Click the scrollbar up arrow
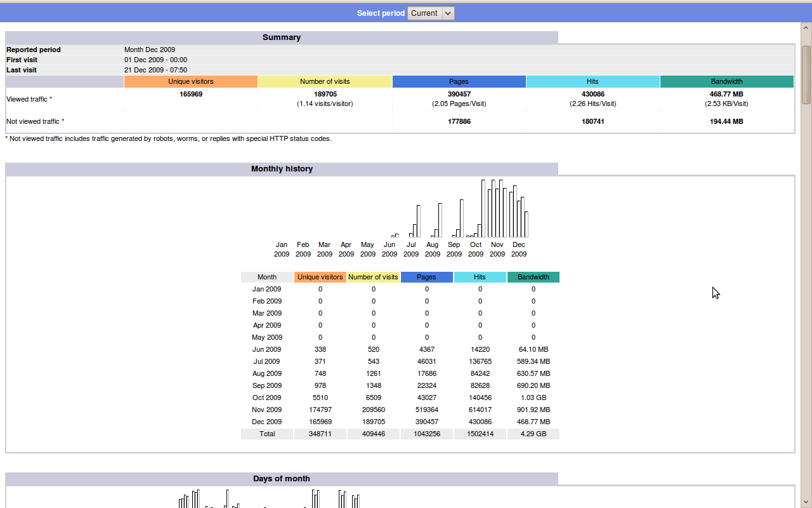 coord(806,29)
